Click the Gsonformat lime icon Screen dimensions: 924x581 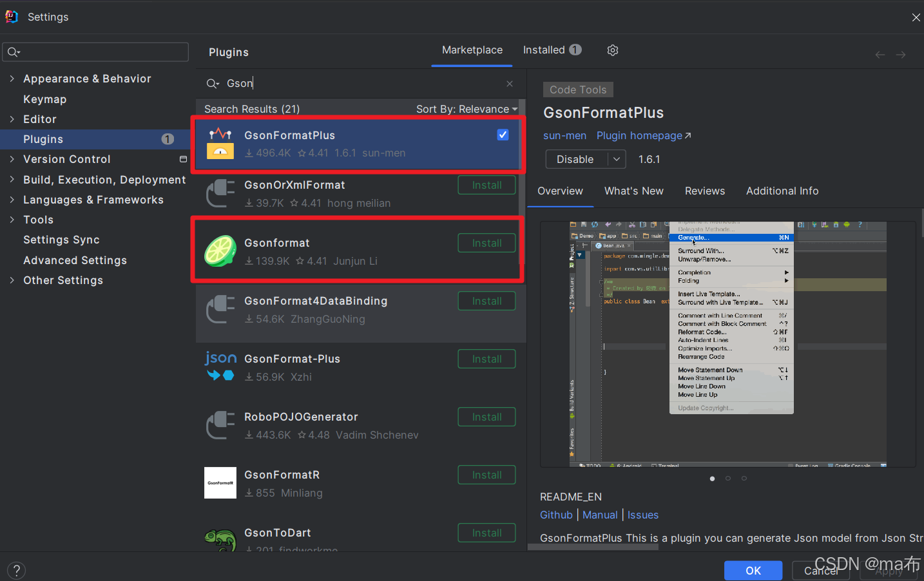tap(220, 251)
